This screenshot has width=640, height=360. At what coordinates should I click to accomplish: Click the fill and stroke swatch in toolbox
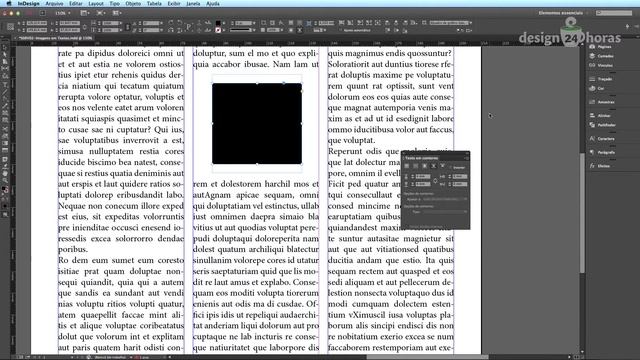[x=5, y=190]
